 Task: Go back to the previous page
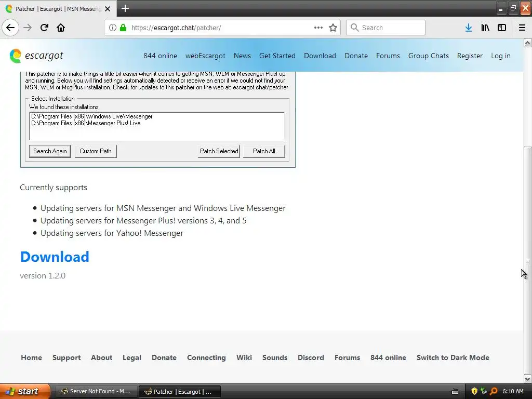10,28
